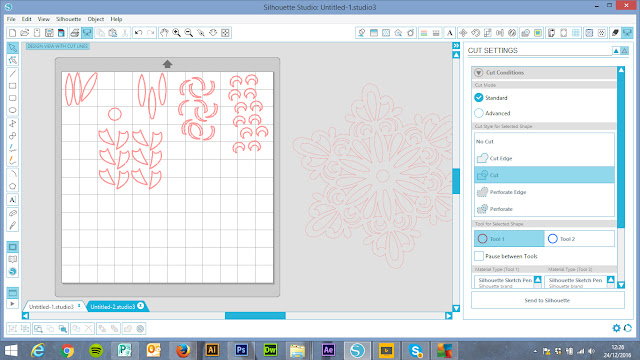This screenshot has width=640, height=360.
Task: Choose the Perforate Edge style
Action: tap(544, 192)
